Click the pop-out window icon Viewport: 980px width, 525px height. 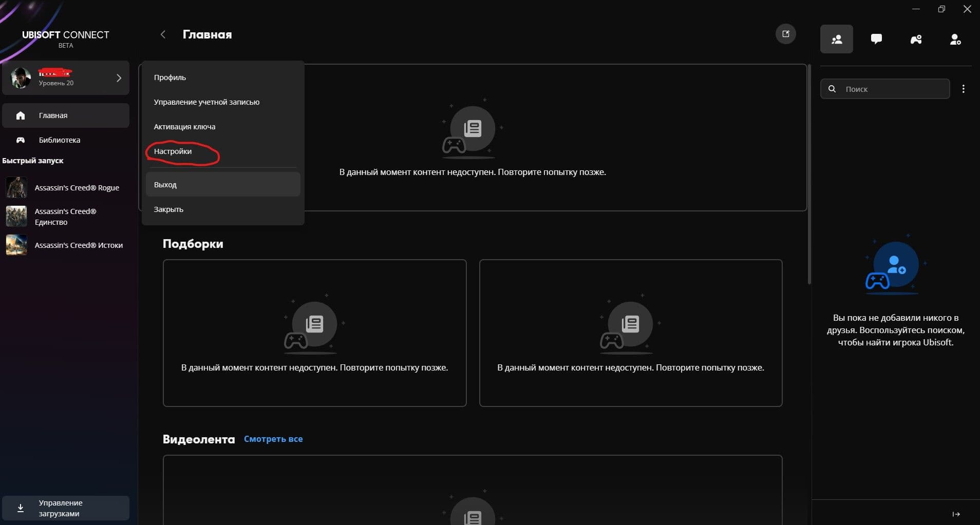785,34
